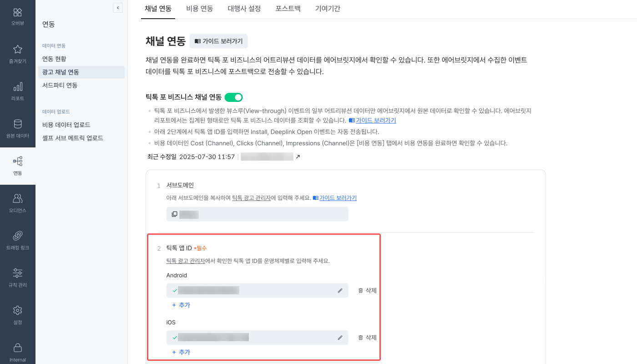Open the 오디언스 people icon
The width and height of the screenshot is (637, 364).
17,198
